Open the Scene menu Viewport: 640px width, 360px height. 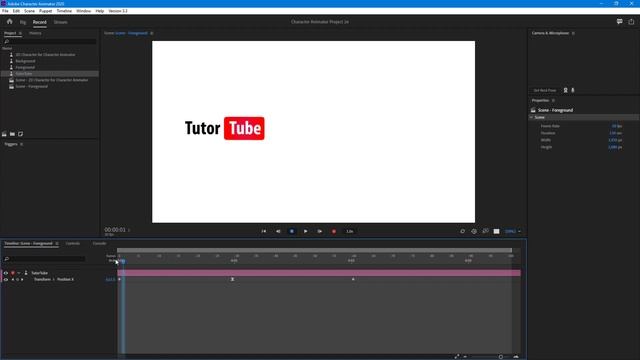pyautogui.click(x=29, y=11)
